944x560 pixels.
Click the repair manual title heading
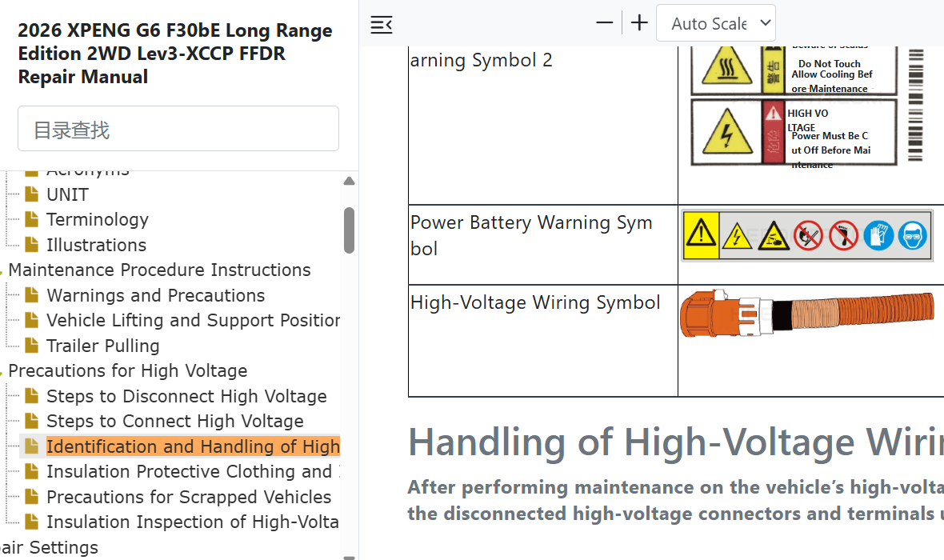click(x=175, y=54)
